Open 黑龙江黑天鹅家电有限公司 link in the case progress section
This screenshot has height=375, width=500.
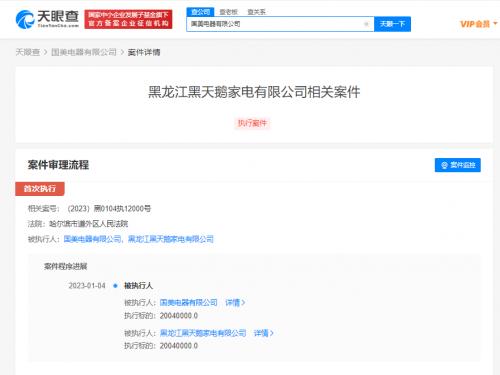(x=203, y=333)
